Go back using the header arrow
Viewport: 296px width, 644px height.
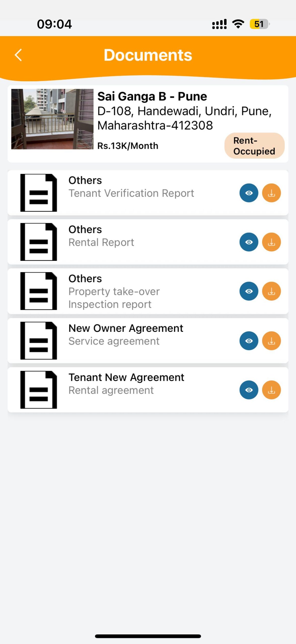(x=18, y=55)
